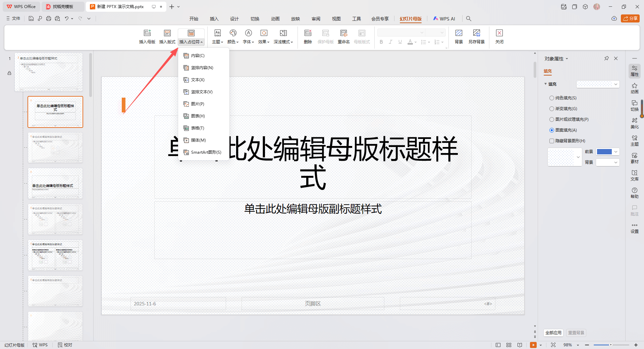The width and height of the screenshot is (644, 349).
Task: Select 纯色填充 fill option
Action: [x=551, y=98]
